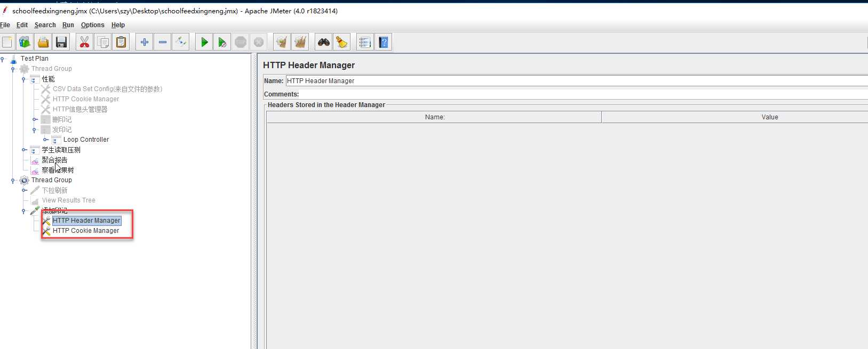Select the 聚合报告 listener

tap(54, 160)
